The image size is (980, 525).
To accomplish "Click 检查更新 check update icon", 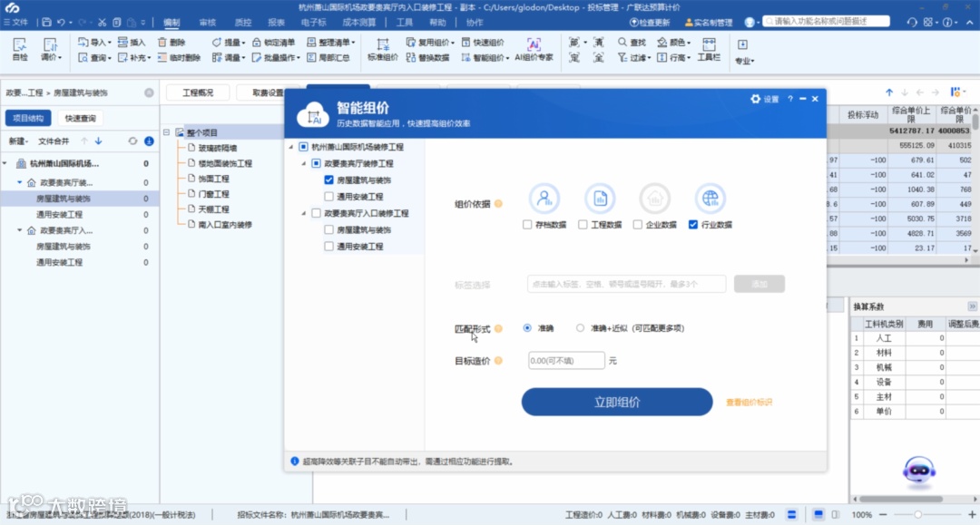I will coord(650,22).
